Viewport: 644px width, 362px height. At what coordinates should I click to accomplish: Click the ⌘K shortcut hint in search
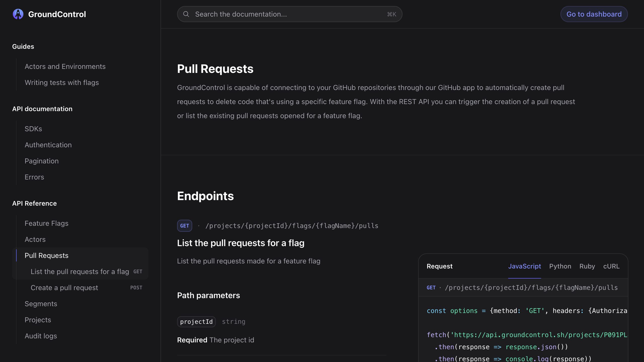click(392, 14)
